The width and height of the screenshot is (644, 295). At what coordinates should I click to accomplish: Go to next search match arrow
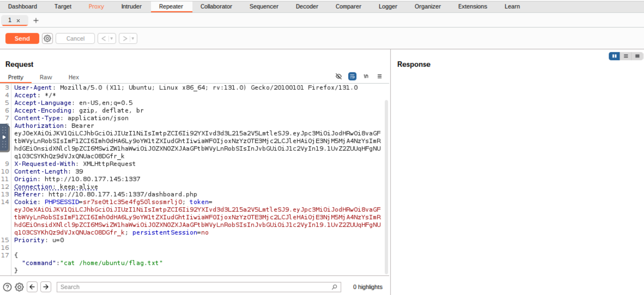pyautogui.click(x=46, y=287)
